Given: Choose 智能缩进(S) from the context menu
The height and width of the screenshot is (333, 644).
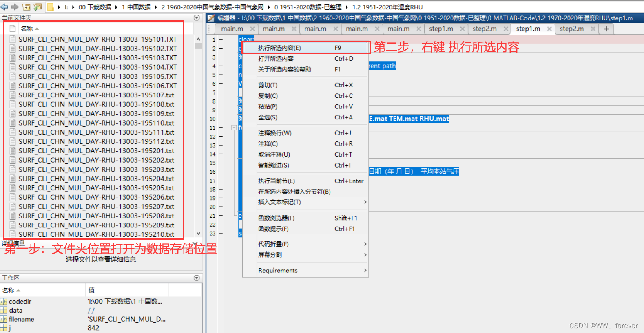Looking at the screenshot, I should (305, 165).
